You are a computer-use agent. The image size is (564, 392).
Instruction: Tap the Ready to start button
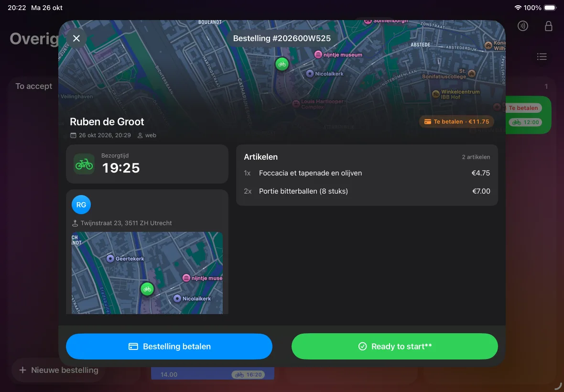pos(395,346)
